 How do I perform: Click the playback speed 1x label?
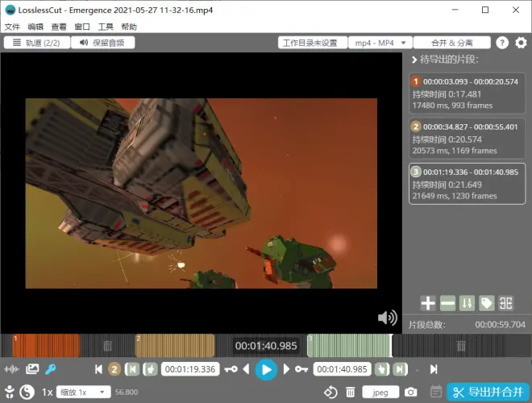tap(48, 393)
